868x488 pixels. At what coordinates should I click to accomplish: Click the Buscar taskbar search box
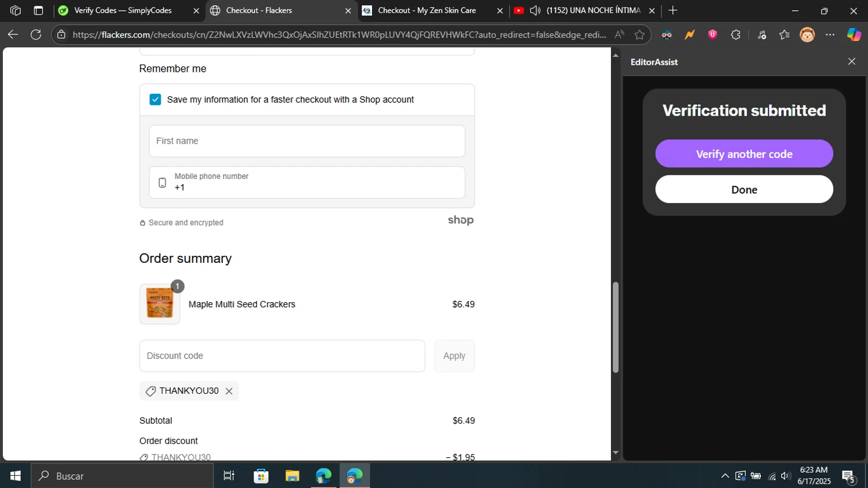[x=122, y=476]
